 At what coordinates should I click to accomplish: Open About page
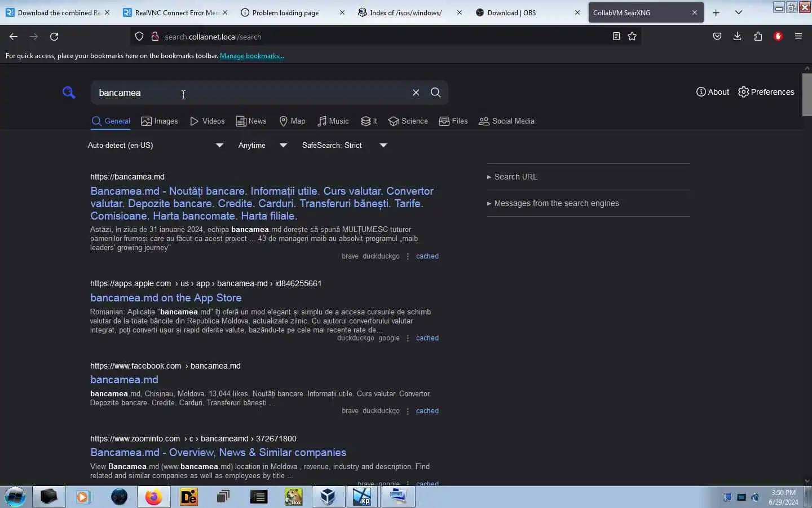point(713,92)
